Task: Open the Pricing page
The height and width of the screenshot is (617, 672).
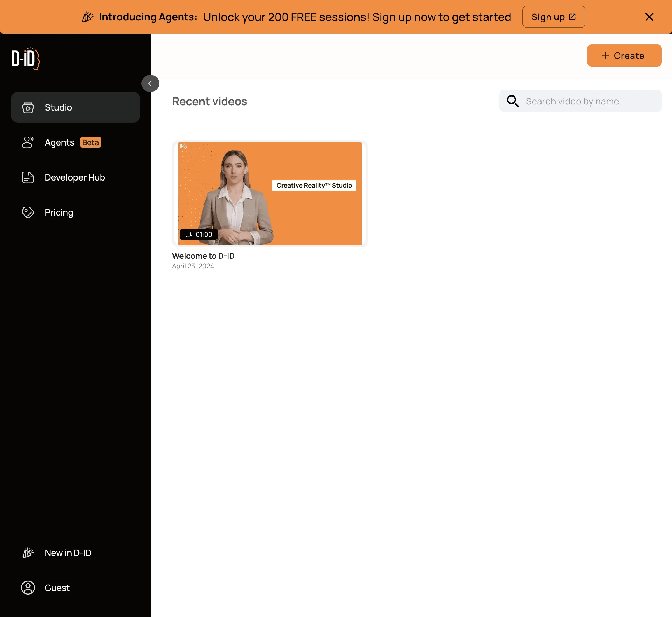Action: tap(59, 212)
